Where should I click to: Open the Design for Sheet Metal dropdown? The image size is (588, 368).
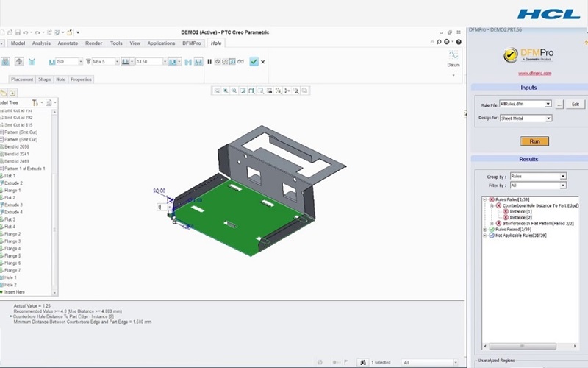[548, 118]
